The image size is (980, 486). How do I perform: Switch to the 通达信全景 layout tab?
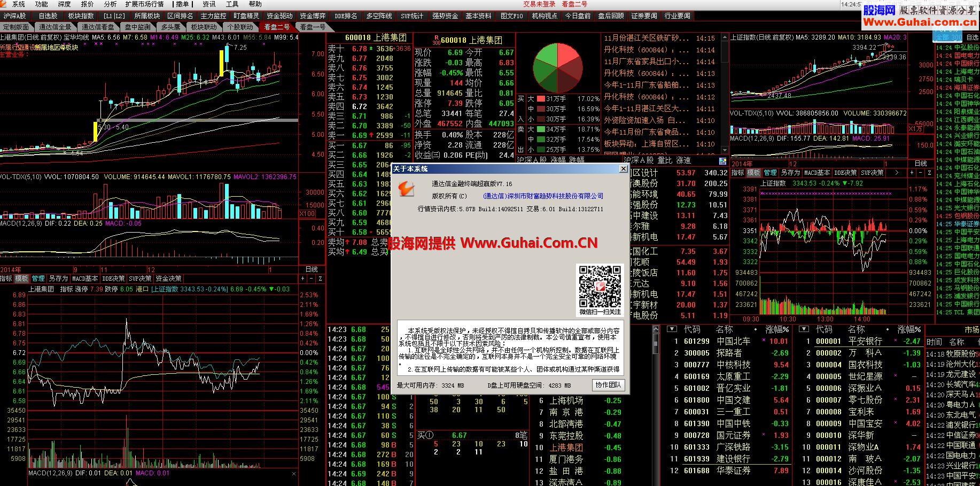click(x=55, y=27)
